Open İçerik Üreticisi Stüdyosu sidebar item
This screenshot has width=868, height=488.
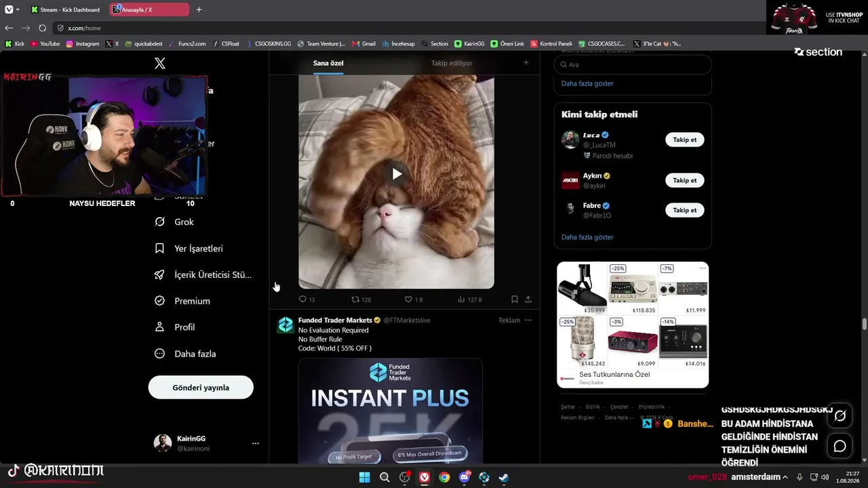pos(203,274)
